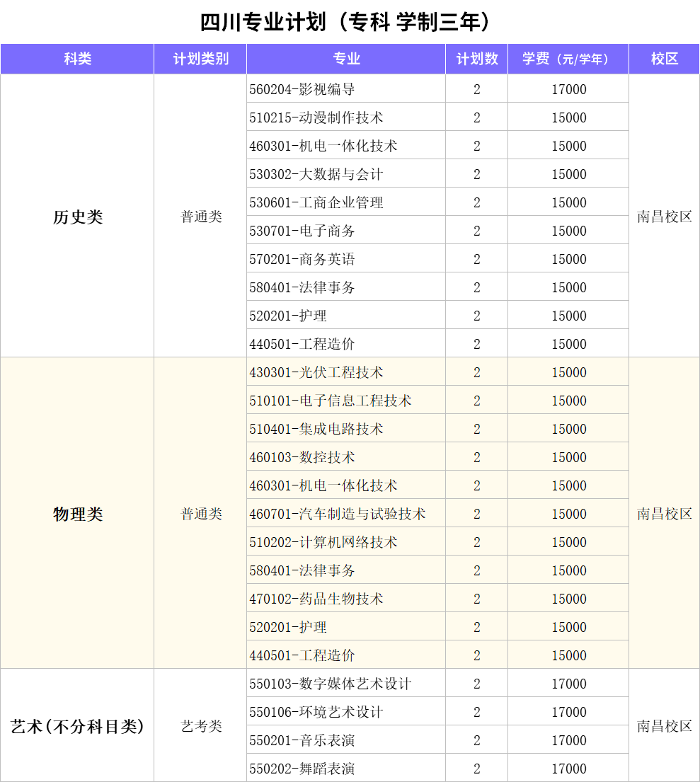
Task: Click the 专业 column header
Action: tap(346, 59)
